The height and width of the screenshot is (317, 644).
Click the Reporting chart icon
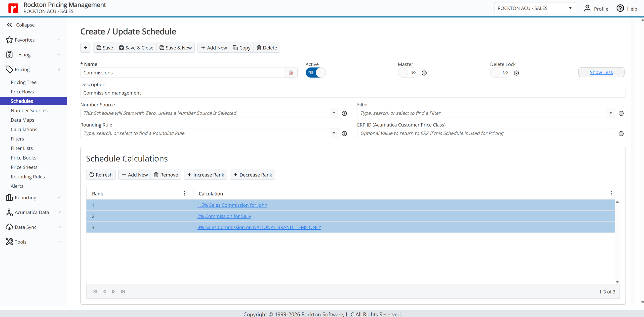point(9,197)
